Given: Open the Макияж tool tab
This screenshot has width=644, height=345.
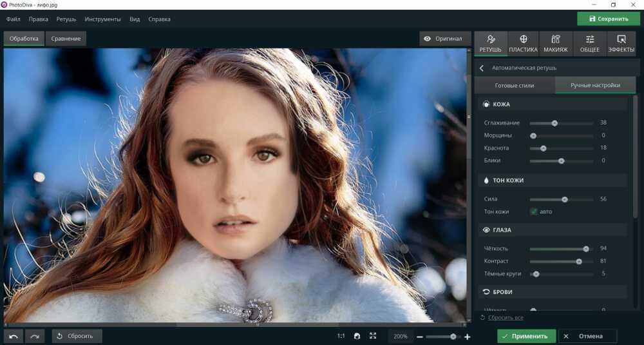Looking at the screenshot, I should tap(555, 44).
